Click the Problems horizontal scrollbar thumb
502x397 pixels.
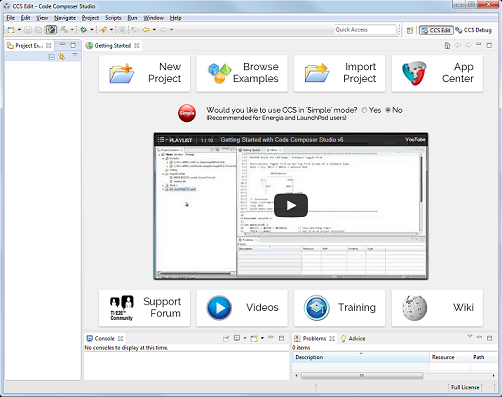[x=362, y=376]
